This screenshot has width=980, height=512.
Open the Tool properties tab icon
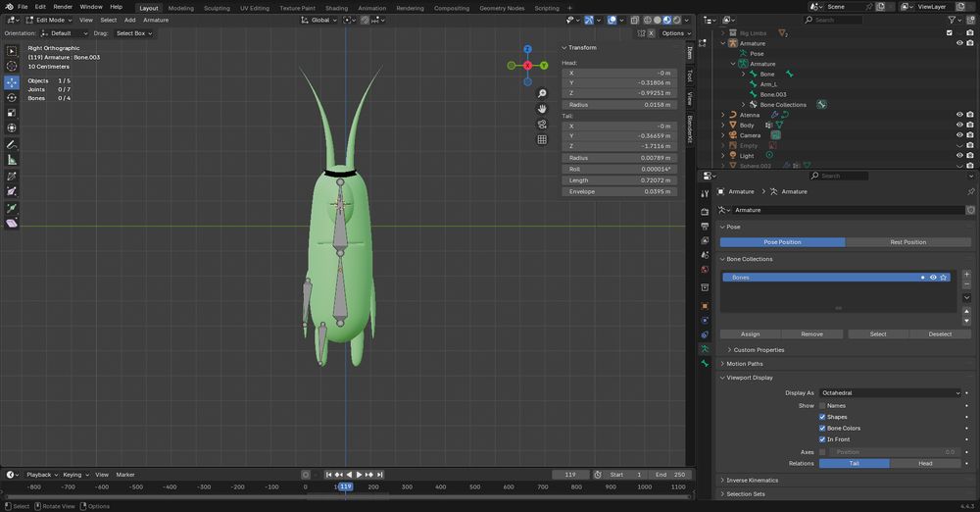(705, 194)
